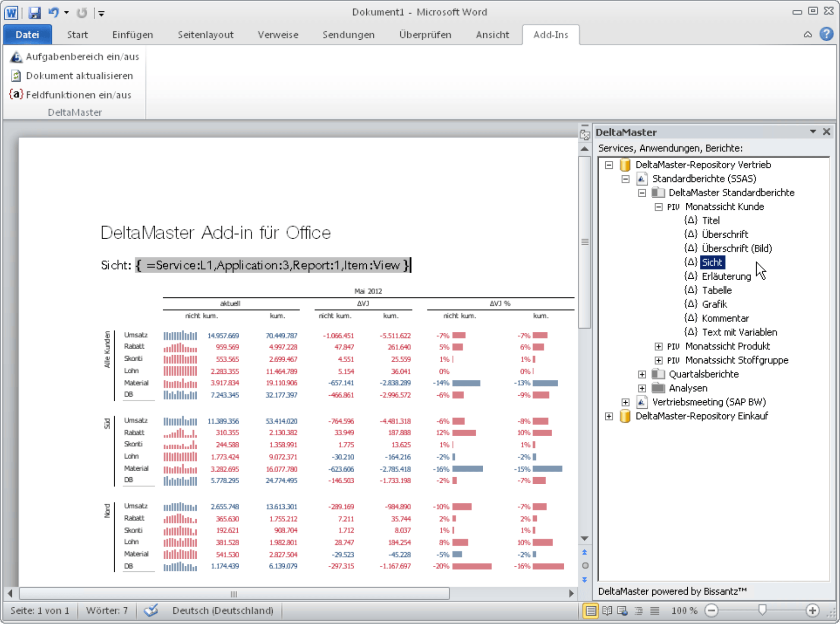Select the Titel item in tree
840x624 pixels.
pyautogui.click(x=711, y=221)
